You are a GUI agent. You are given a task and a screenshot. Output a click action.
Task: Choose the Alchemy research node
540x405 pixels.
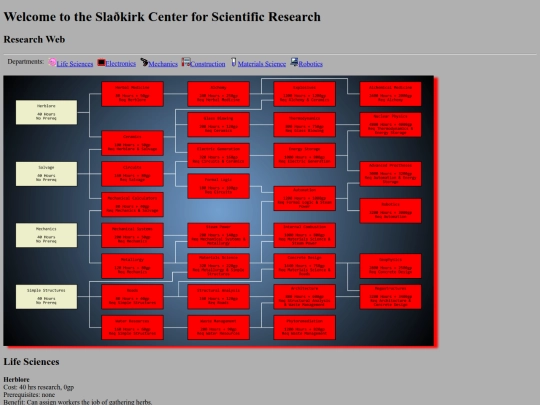(x=219, y=94)
